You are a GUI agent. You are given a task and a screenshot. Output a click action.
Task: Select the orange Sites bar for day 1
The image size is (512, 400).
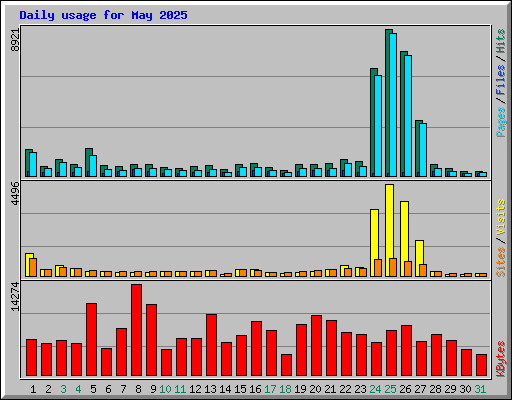[33, 267]
